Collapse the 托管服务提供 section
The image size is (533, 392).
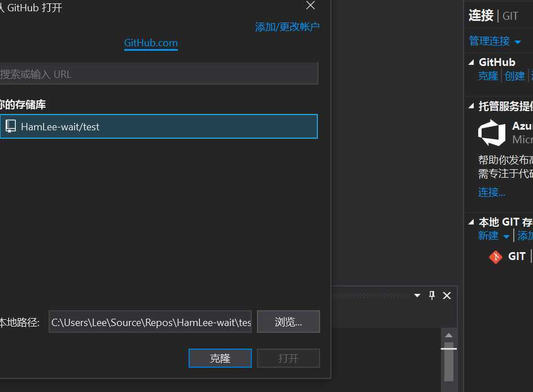[x=471, y=106]
